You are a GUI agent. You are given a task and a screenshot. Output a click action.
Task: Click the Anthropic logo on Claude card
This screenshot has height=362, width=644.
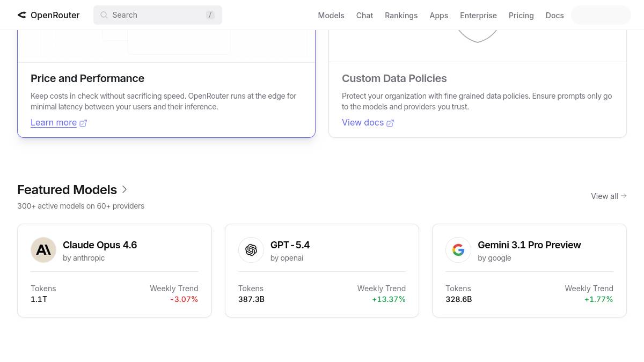pos(43,250)
